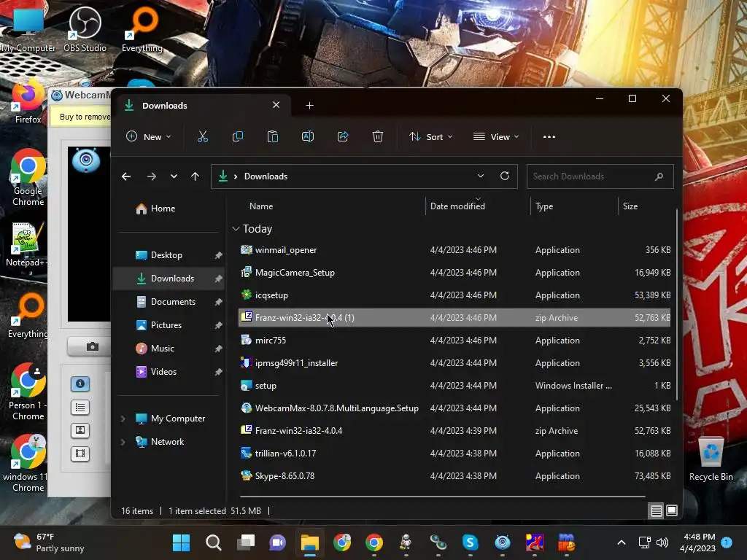This screenshot has height=560, width=747.
Task: Click the list icon in WebcamMax sidebar
Action: coord(80,407)
